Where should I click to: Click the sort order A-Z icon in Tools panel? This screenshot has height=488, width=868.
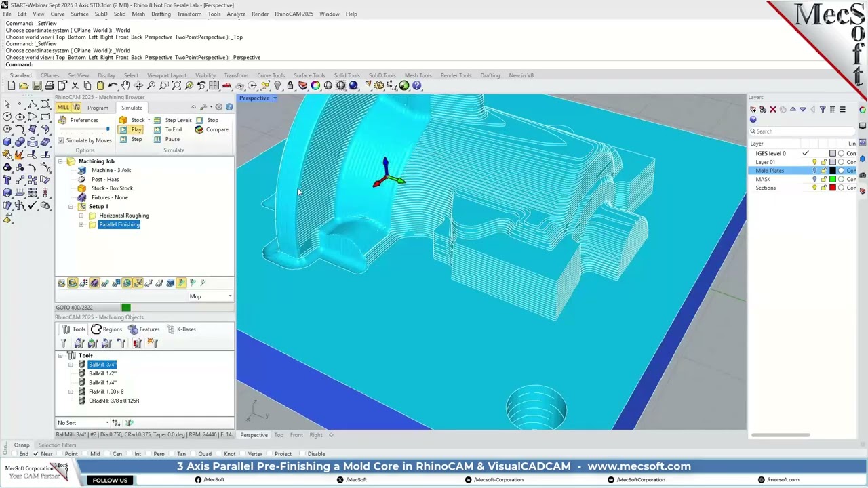coord(116,423)
